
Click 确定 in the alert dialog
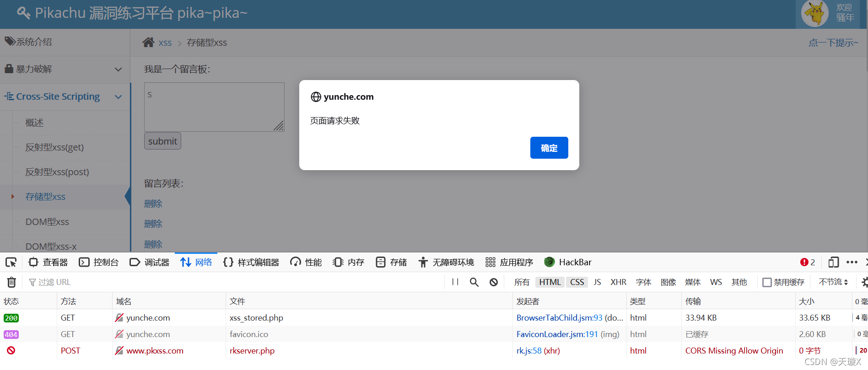point(549,148)
